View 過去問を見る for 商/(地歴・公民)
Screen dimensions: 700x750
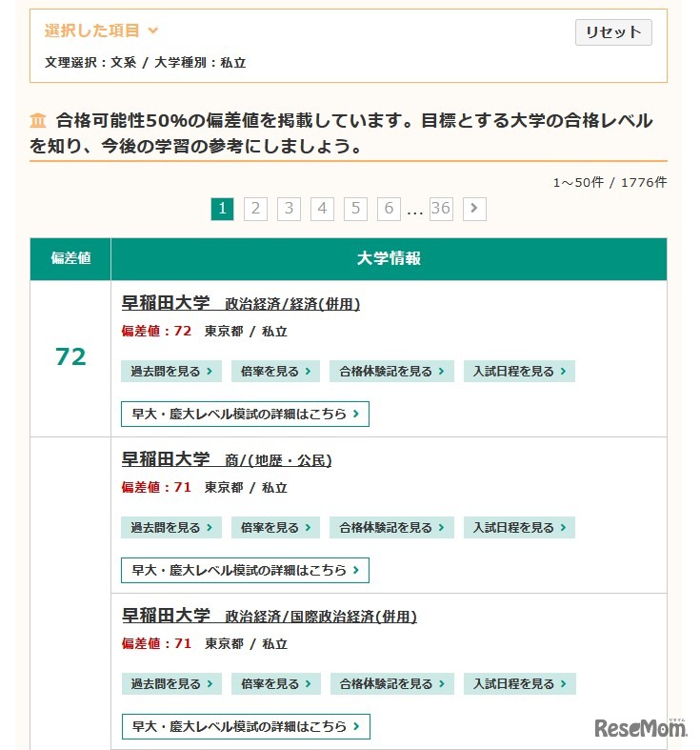(x=171, y=527)
